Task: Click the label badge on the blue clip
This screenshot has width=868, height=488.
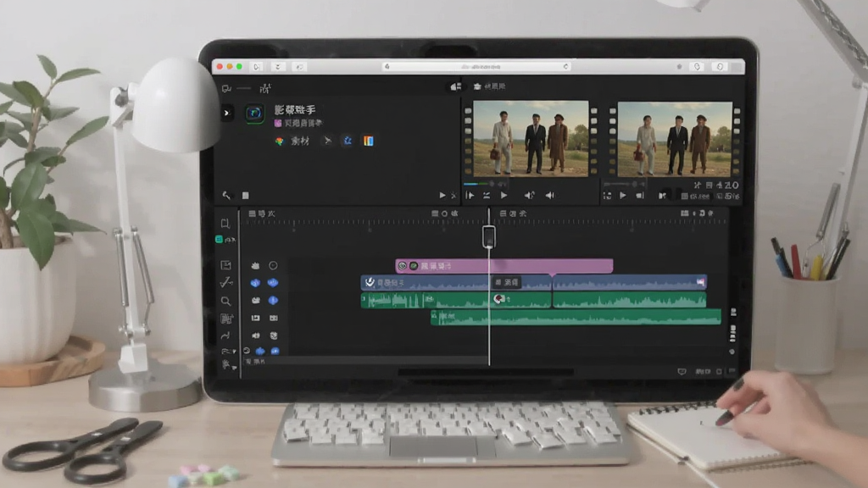Action: point(507,282)
